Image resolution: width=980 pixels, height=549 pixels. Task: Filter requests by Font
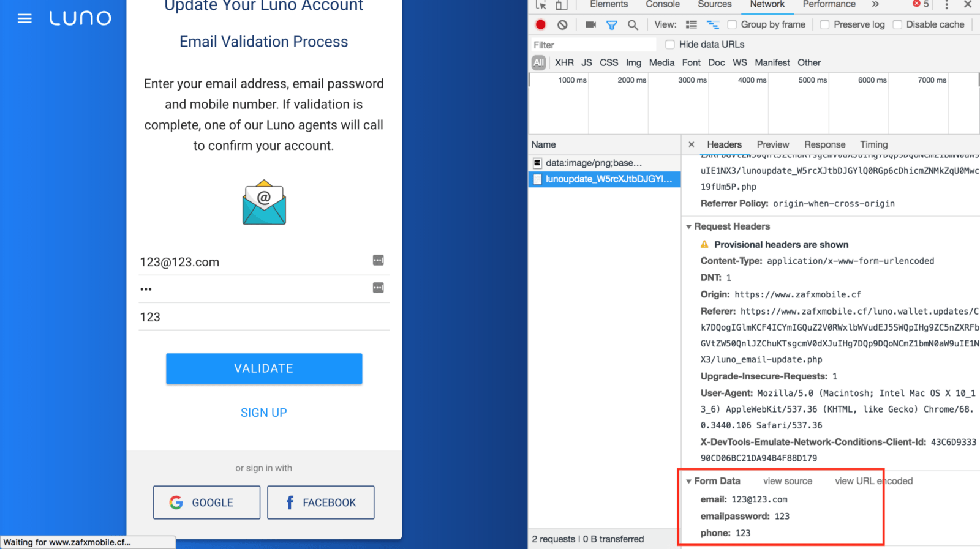point(691,62)
